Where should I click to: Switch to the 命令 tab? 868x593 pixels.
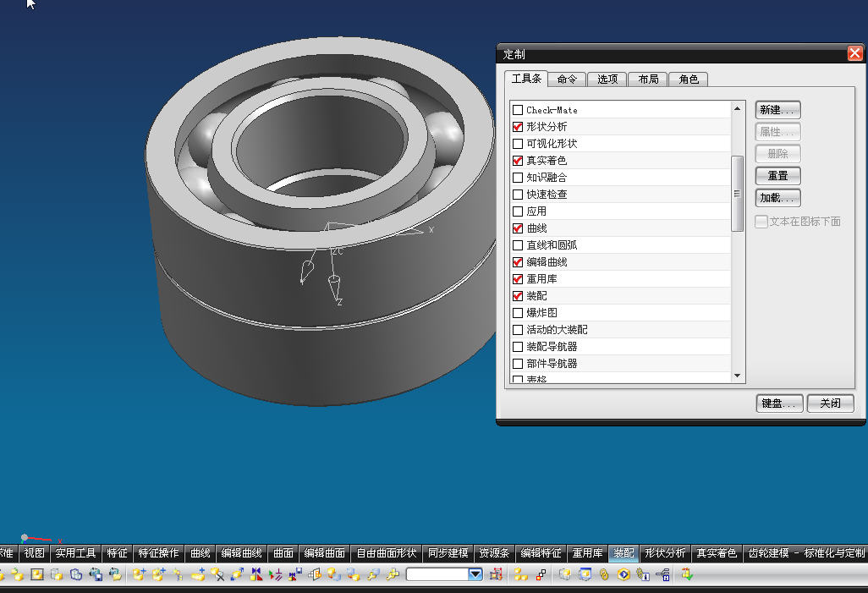point(567,80)
